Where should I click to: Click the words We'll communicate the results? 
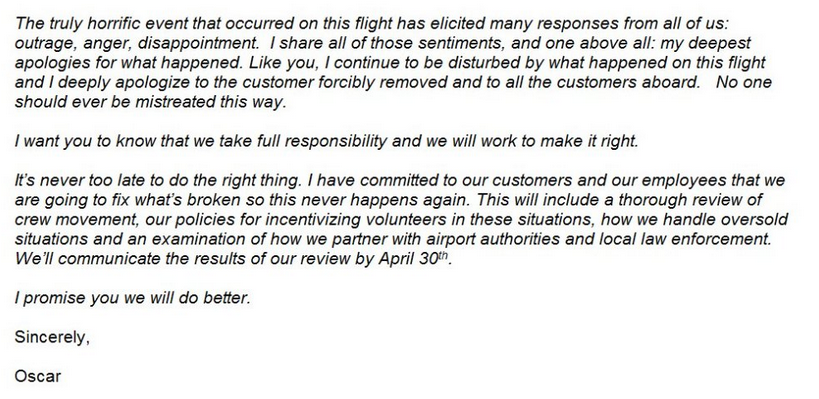pyautogui.click(x=130, y=259)
